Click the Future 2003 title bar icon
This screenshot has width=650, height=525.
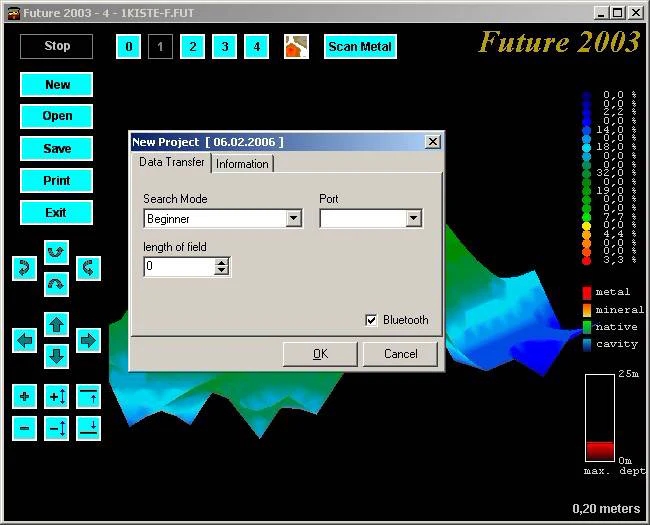[14, 13]
